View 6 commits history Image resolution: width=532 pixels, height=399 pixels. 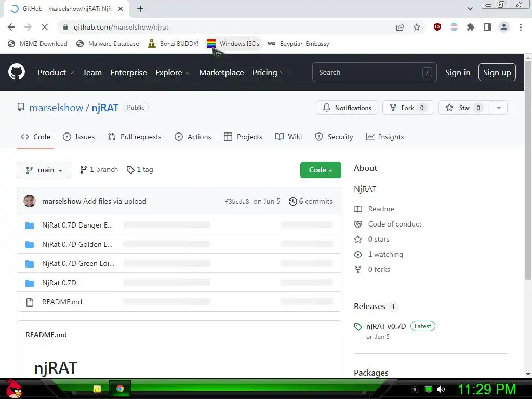click(311, 201)
